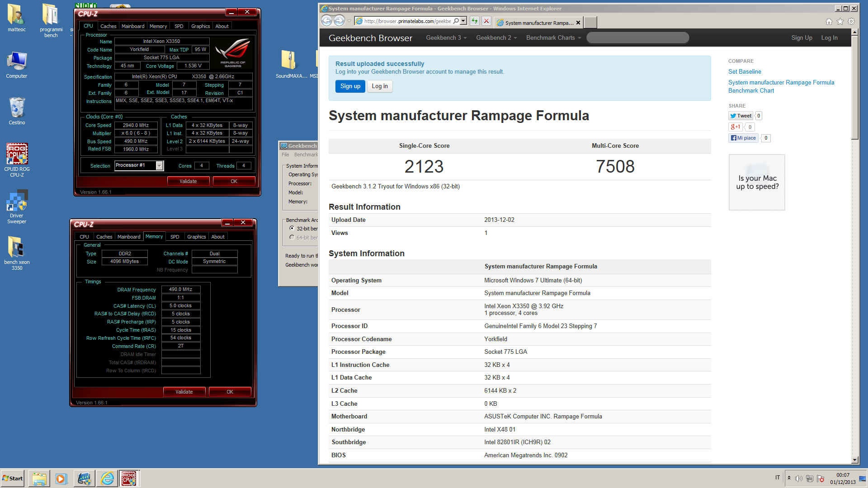Open the IE recent pages dropdown arrow
The image size is (868, 488).
point(349,21)
